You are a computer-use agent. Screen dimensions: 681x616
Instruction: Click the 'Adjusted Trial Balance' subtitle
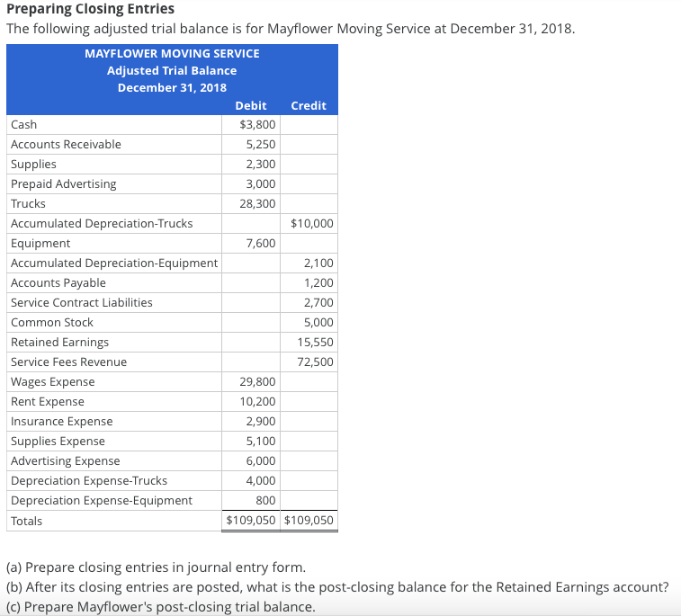pos(172,70)
